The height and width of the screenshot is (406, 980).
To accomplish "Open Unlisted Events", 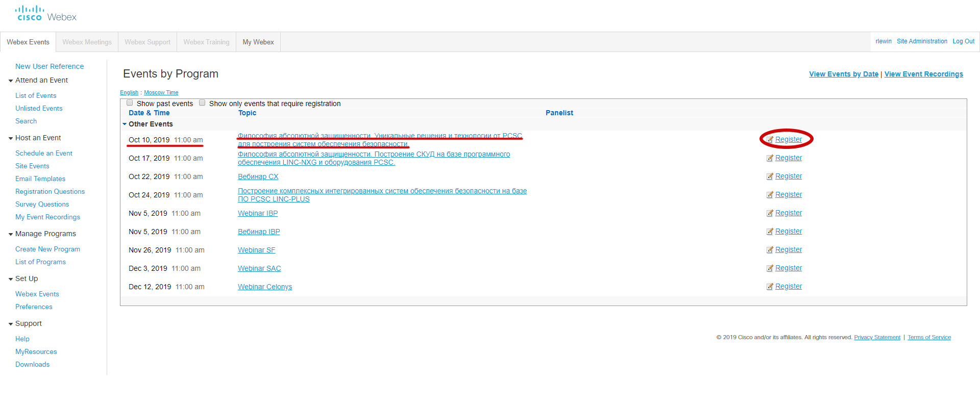I will click(39, 108).
